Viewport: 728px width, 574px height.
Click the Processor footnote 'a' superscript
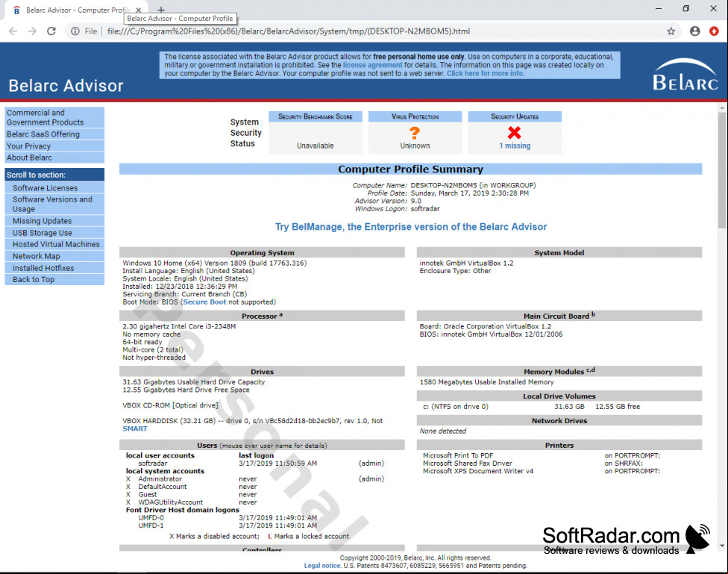click(x=280, y=315)
